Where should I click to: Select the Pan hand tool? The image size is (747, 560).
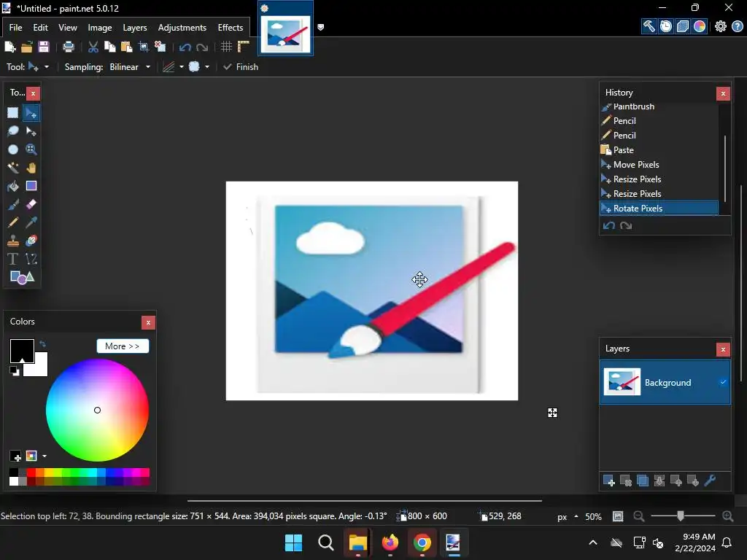[31, 168]
